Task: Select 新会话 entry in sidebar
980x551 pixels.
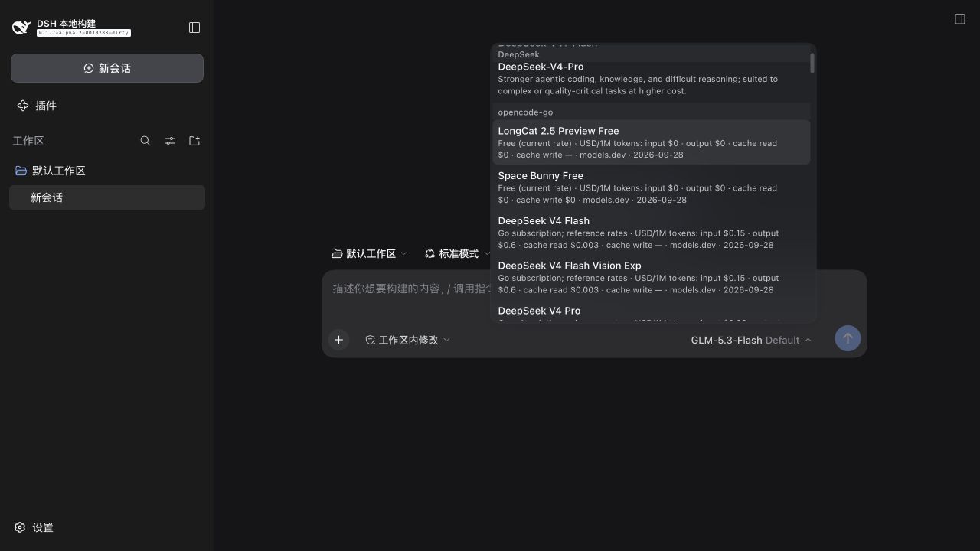Action: (107, 197)
